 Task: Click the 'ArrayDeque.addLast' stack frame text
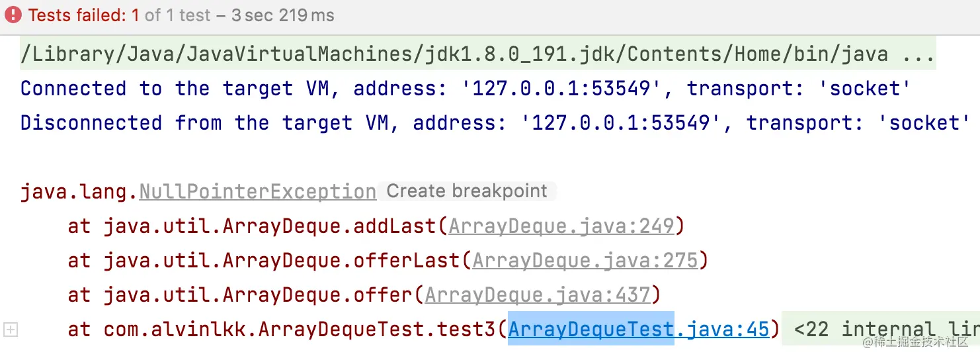(329, 226)
